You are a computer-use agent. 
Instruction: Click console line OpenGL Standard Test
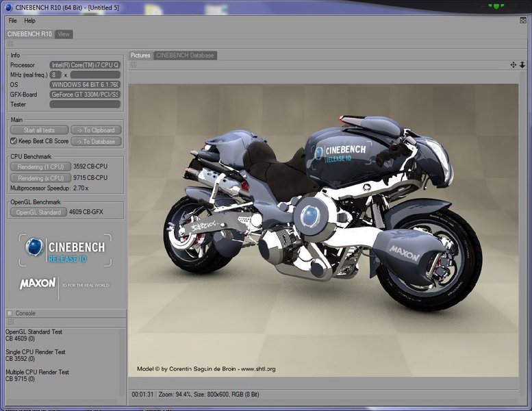point(34,332)
